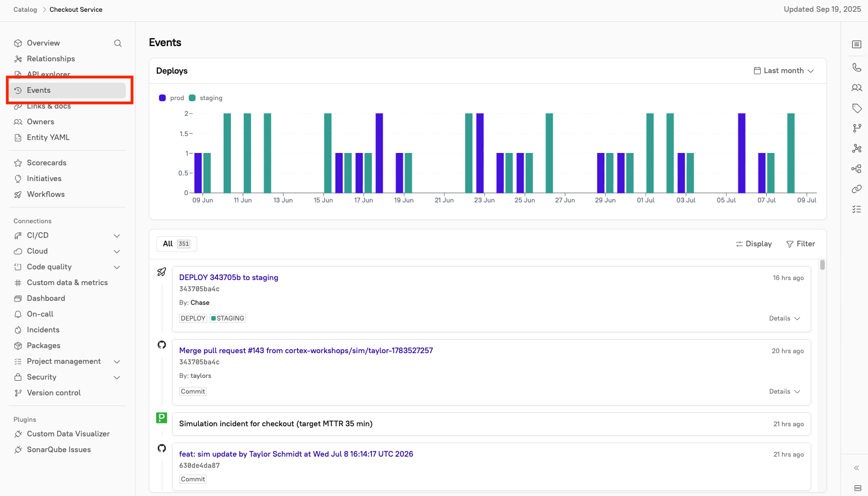Open Entity YAML in the sidebar
The height and width of the screenshot is (496, 868).
tap(48, 138)
